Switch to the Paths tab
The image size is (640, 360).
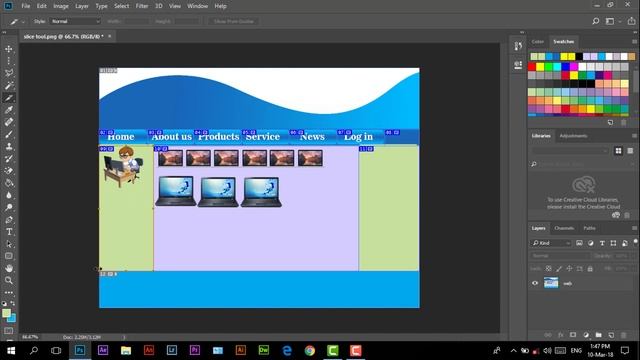pos(589,228)
